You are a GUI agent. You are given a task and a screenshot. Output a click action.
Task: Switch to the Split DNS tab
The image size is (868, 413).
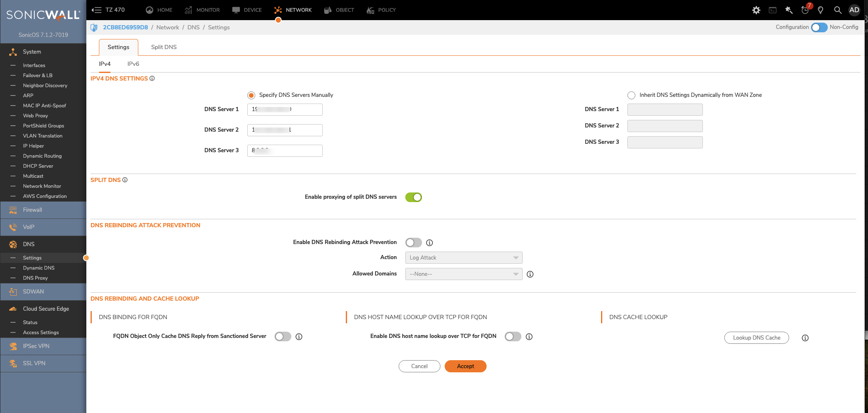(164, 47)
